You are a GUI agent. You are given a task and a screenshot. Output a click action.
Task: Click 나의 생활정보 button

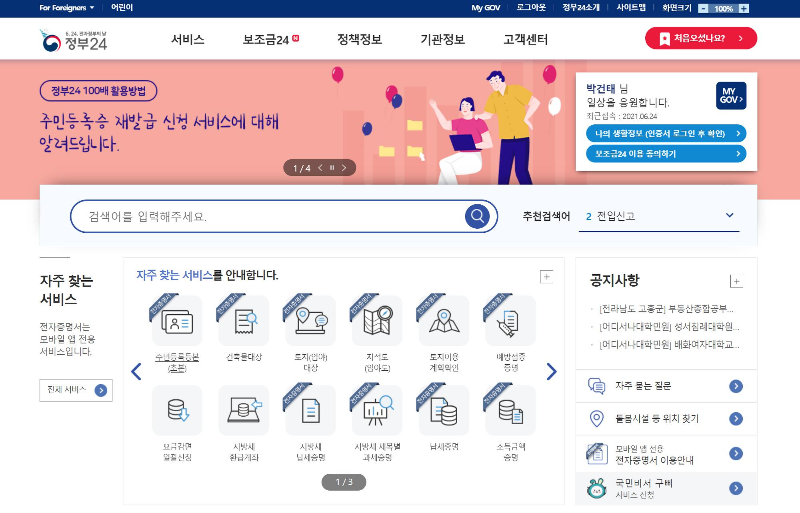(666, 134)
